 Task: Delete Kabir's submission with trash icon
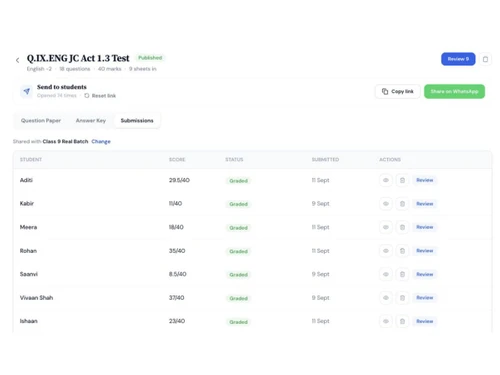click(x=402, y=204)
